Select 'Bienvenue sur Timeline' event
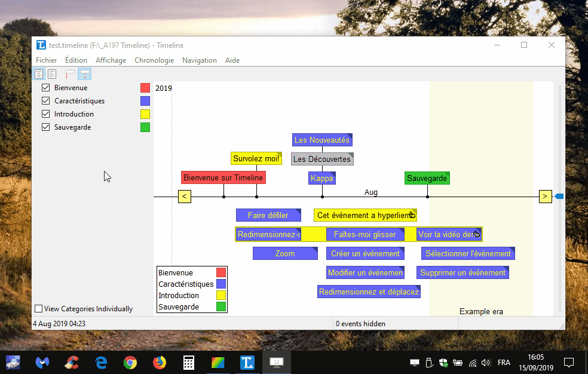 (223, 177)
